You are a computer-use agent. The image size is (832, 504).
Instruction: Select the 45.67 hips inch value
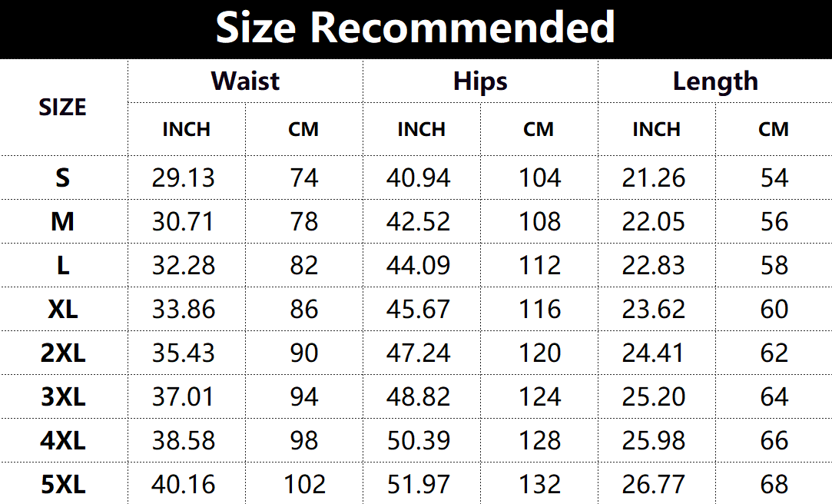(419, 310)
